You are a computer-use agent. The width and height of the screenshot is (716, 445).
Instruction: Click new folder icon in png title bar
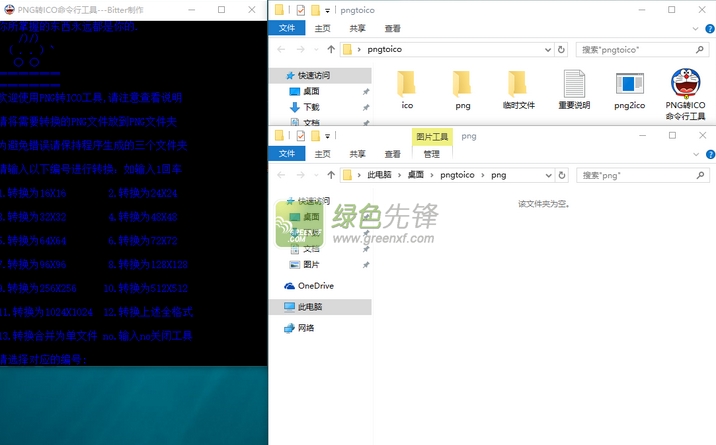tap(315, 136)
